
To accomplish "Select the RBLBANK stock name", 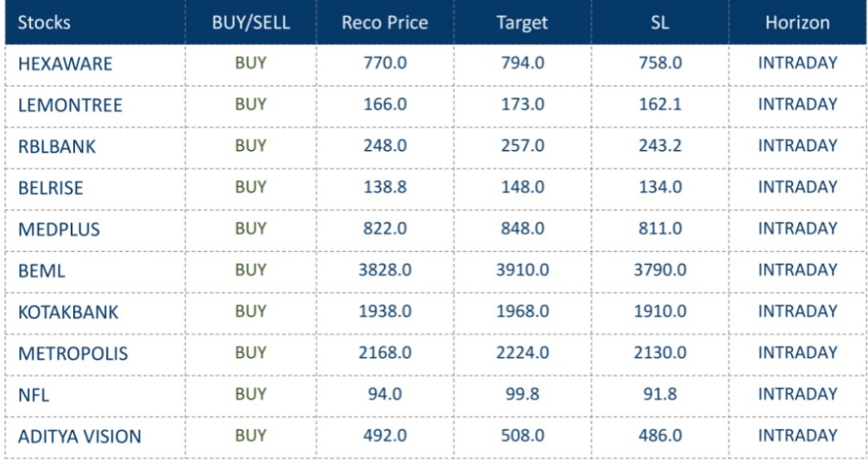I will (x=57, y=147).
